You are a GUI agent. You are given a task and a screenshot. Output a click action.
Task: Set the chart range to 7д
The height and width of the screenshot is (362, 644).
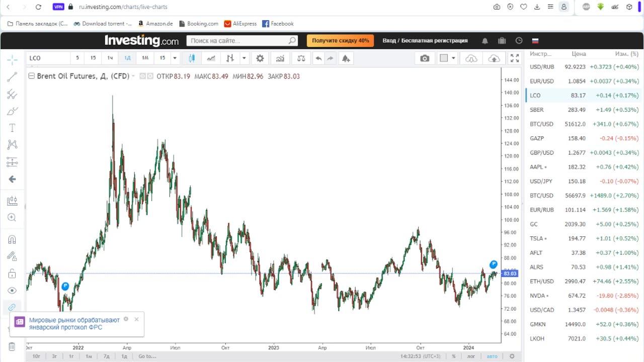click(106, 356)
